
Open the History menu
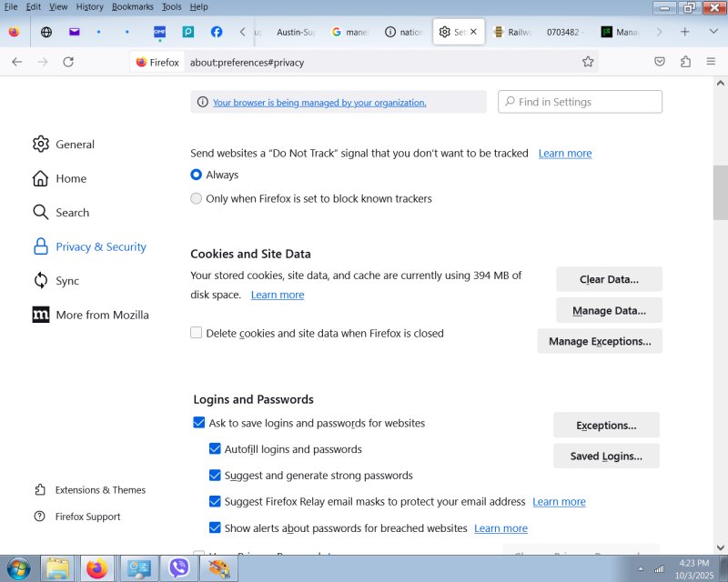point(89,6)
